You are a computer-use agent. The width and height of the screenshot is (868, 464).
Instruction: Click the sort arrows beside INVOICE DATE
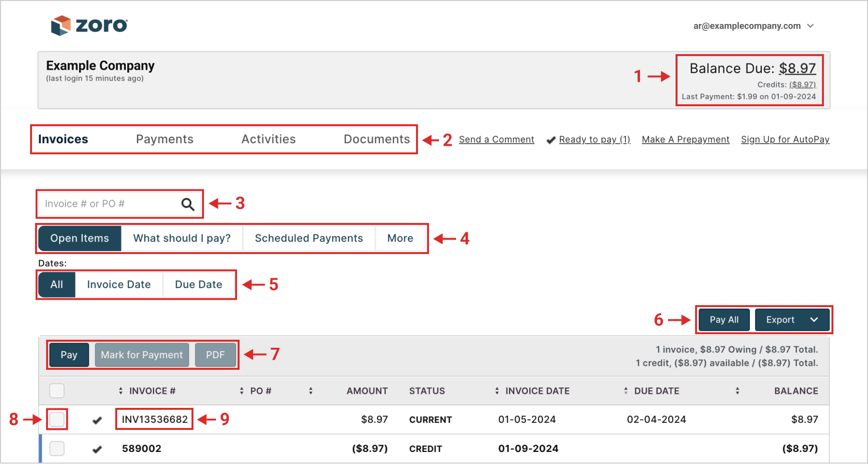coord(497,391)
